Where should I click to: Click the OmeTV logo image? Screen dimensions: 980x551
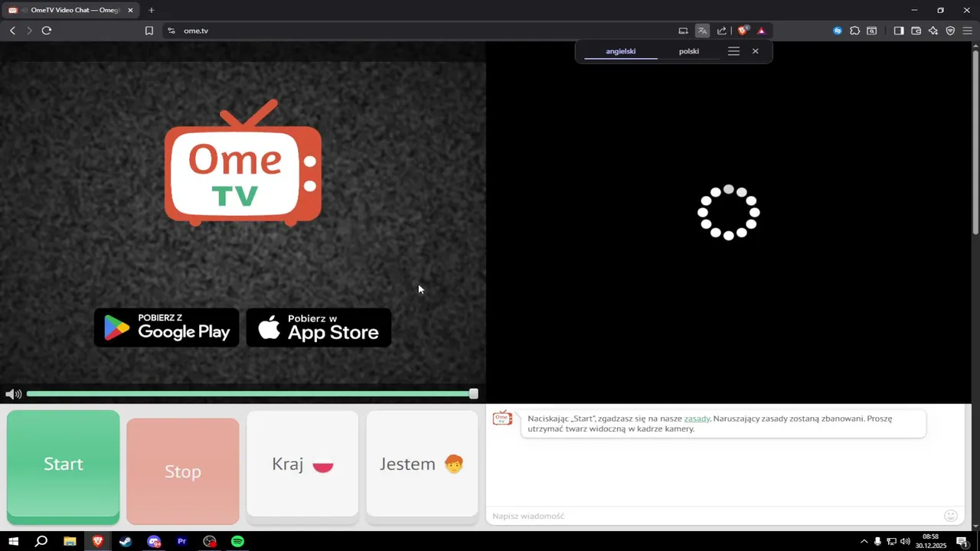tap(243, 163)
